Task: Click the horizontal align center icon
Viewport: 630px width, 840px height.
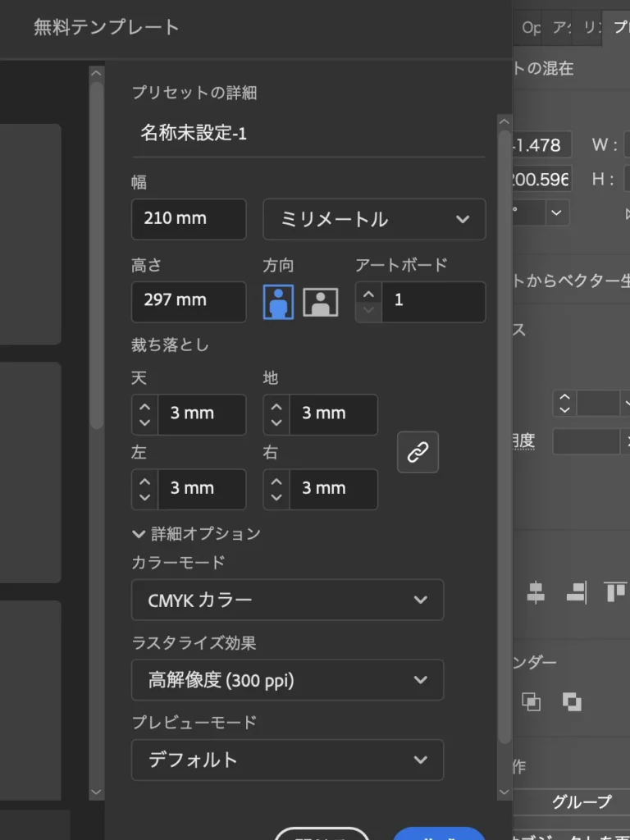Action: 536,592
